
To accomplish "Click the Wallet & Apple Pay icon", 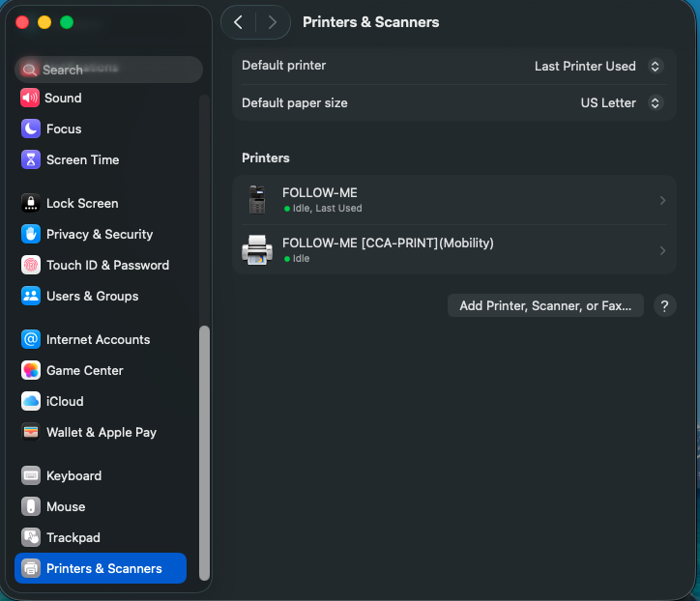I will (x=31, y=432).
